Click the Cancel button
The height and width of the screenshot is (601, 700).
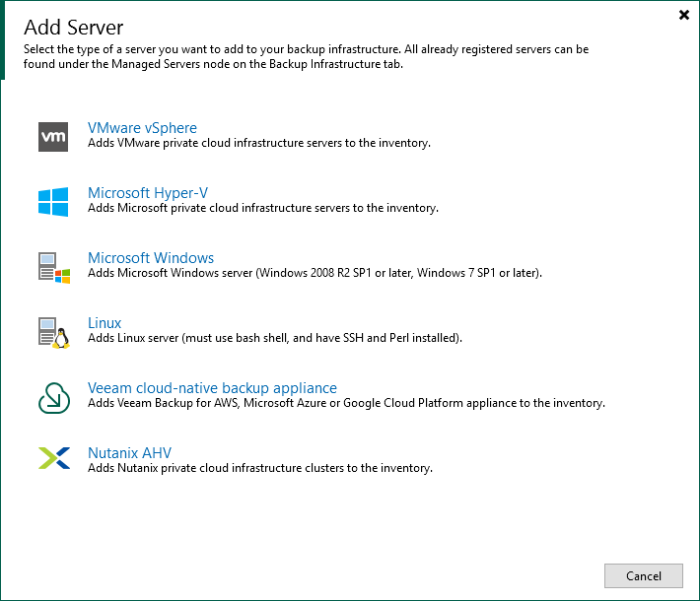(643, 576)
